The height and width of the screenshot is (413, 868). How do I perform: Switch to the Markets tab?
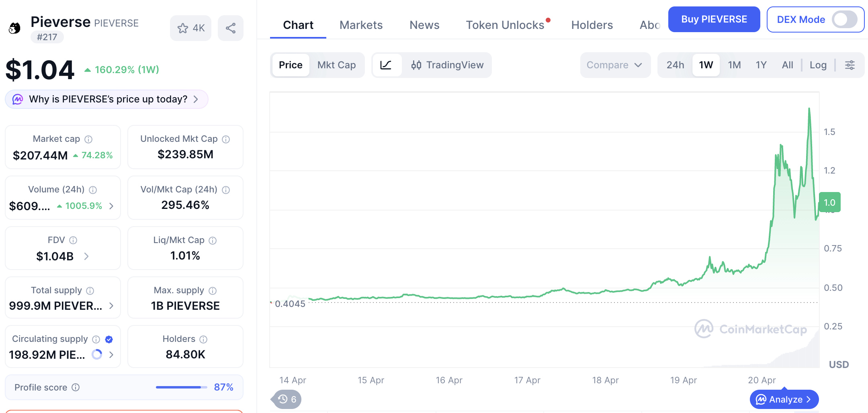point(361,25)
